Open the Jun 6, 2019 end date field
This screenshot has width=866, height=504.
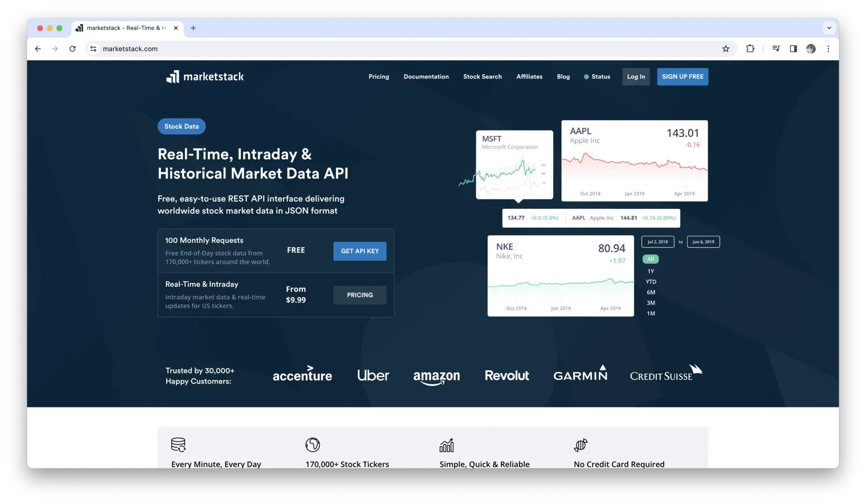point(703,242)
